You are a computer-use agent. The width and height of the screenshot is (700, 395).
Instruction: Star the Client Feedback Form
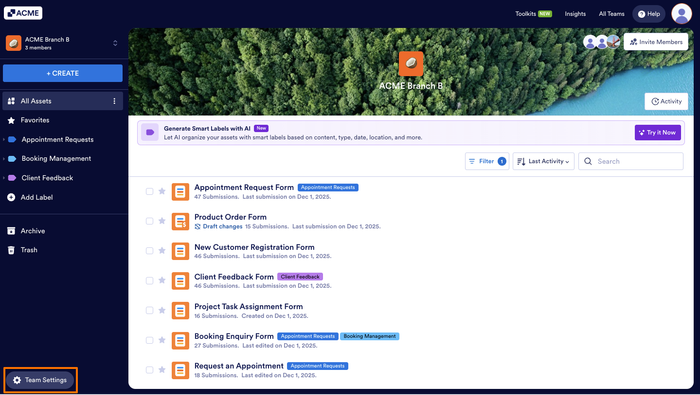[x=162, y=280]
